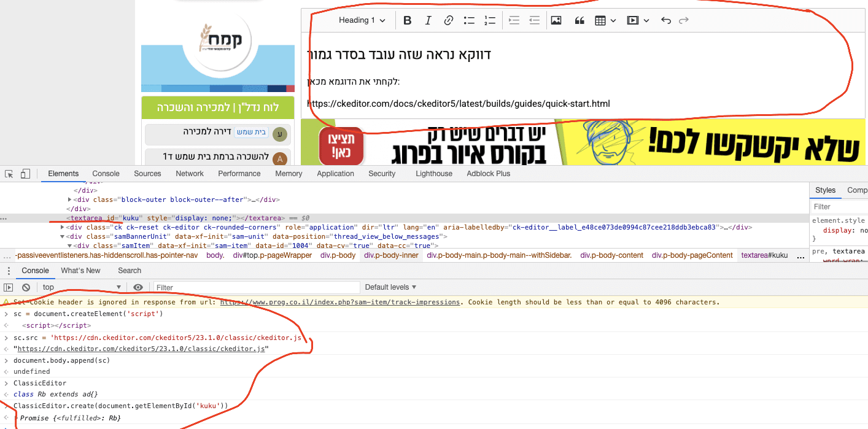
Task: Create a numbered list
Action: (x=490, y=20)
